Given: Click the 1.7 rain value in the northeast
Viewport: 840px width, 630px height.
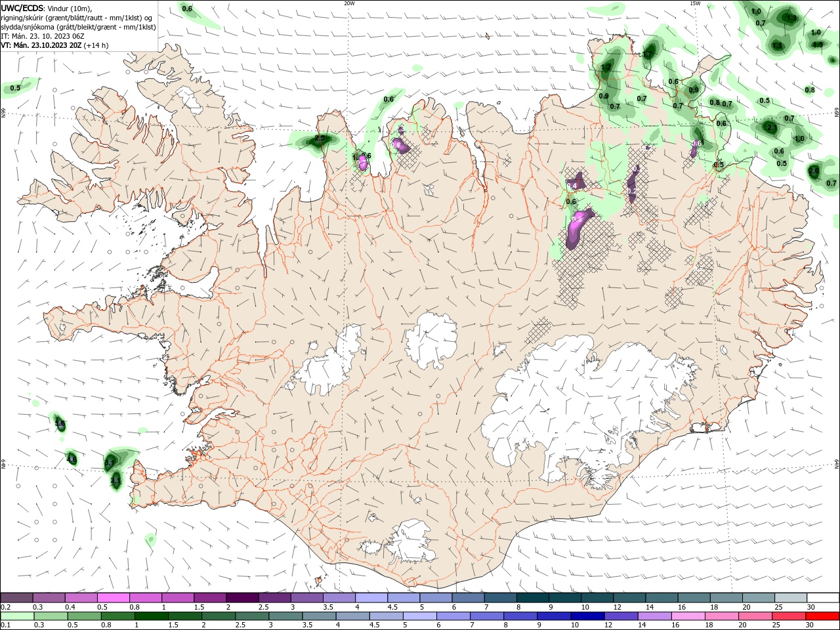Looking at the screenshot, I should click(648, 54).
